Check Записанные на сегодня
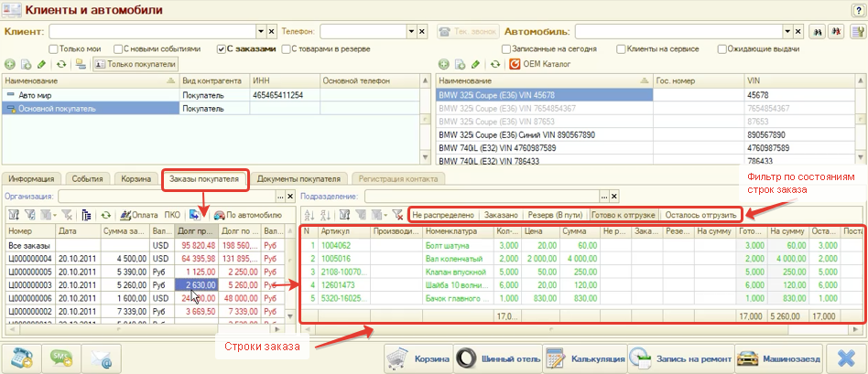 point(506,48)
